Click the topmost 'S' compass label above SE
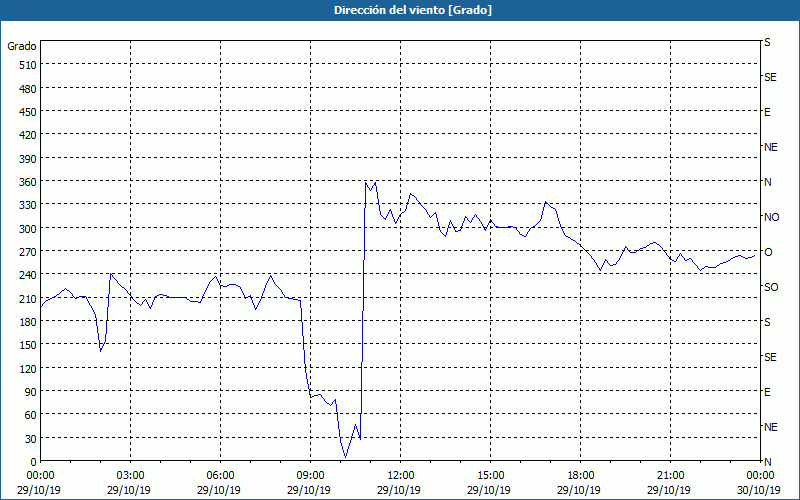 pyautogui.click(x=767, y=42)
